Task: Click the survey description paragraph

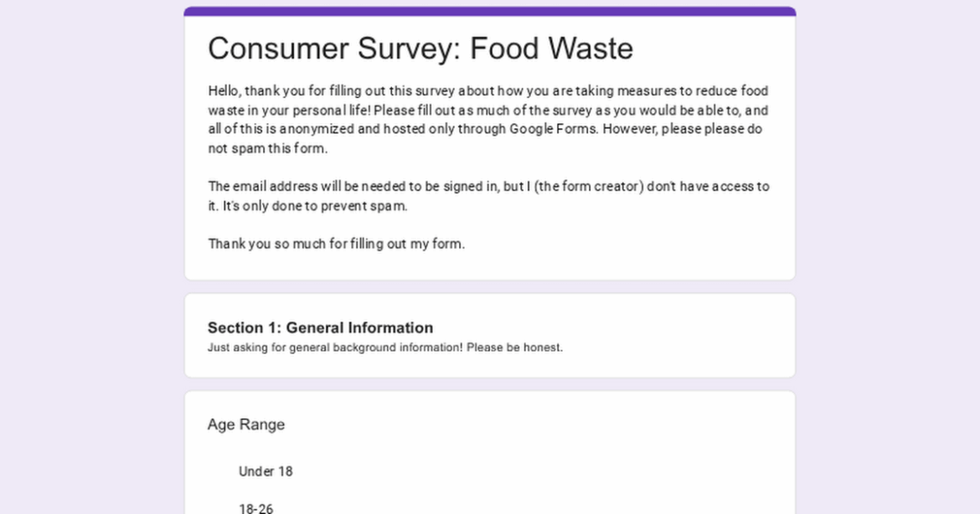Action: (487, 119)
